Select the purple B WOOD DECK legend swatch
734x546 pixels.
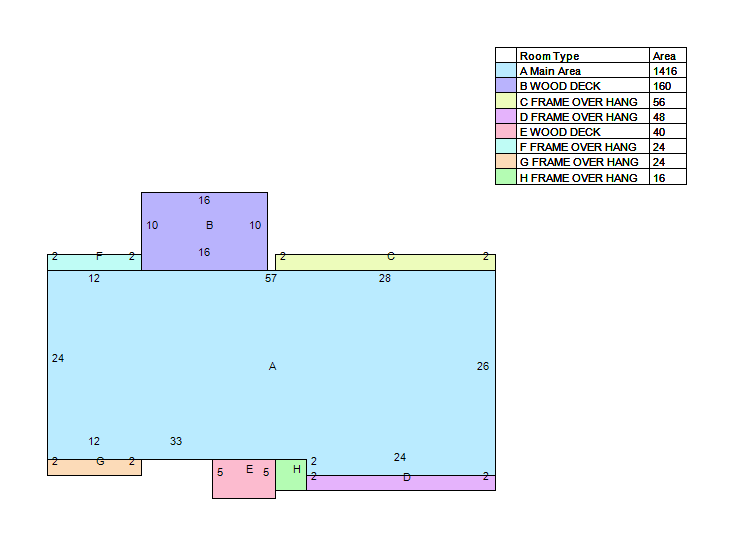pyautogui.click(x=506, y=87)
